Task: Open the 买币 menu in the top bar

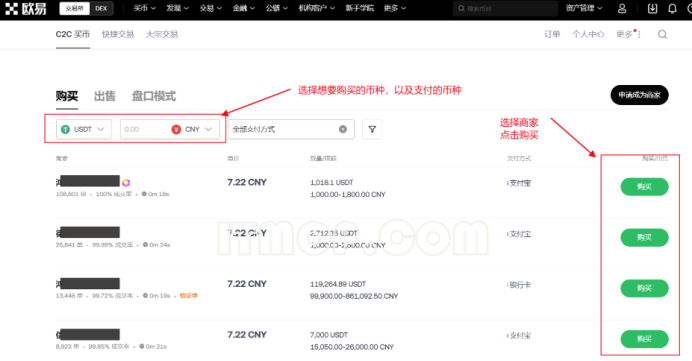Action: click(144, 8)
